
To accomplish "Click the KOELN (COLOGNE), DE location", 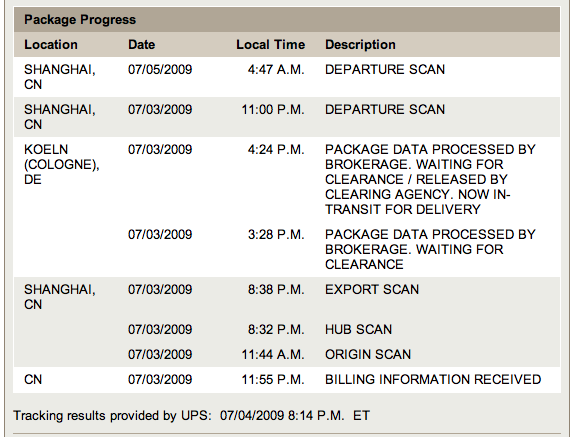I will (x=62, y=164).
